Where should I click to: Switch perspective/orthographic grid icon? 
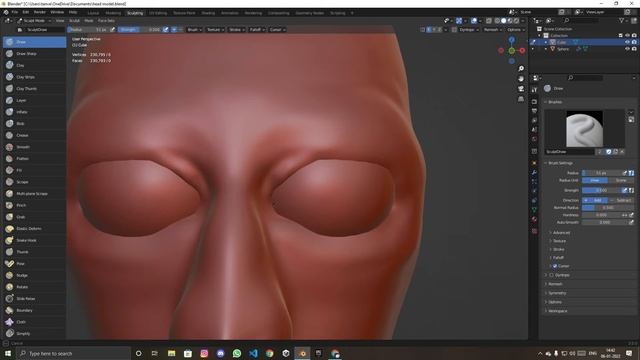pyautogui.click(x=521, y=99)
